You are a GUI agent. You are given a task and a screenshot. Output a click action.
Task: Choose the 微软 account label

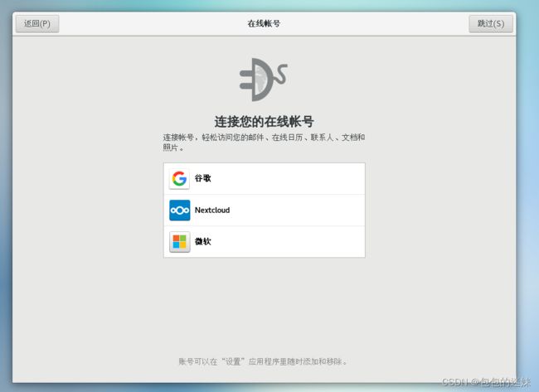click(203, 242)
